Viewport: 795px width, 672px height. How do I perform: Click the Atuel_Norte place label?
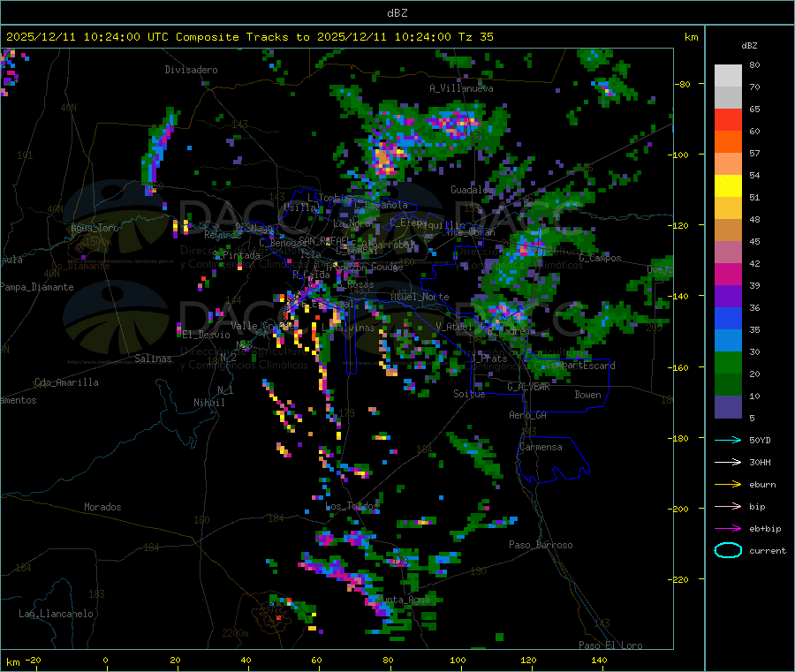(420, 297)
